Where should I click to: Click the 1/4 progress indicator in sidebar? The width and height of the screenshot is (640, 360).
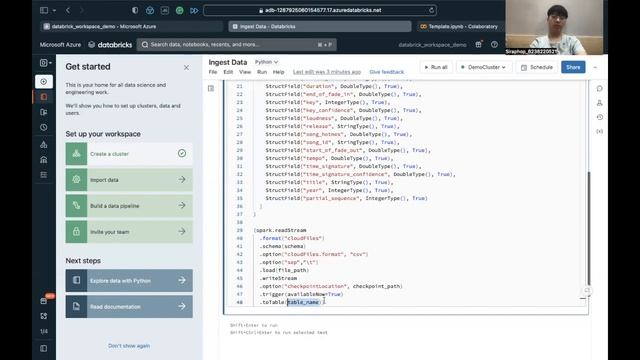point(44,331)
